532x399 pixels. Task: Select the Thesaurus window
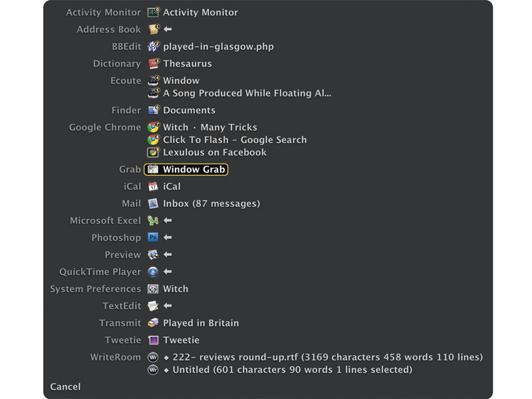(188, 63)
